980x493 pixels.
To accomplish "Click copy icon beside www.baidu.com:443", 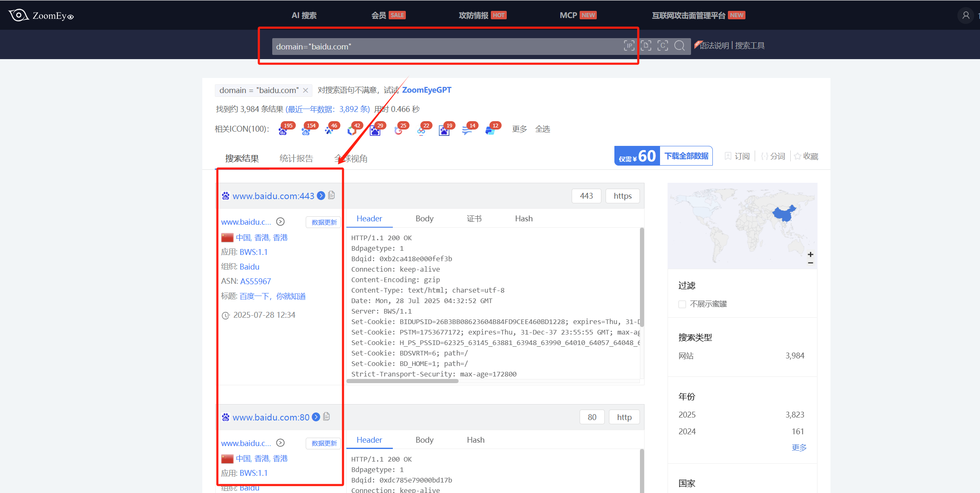I will [332, 195].
